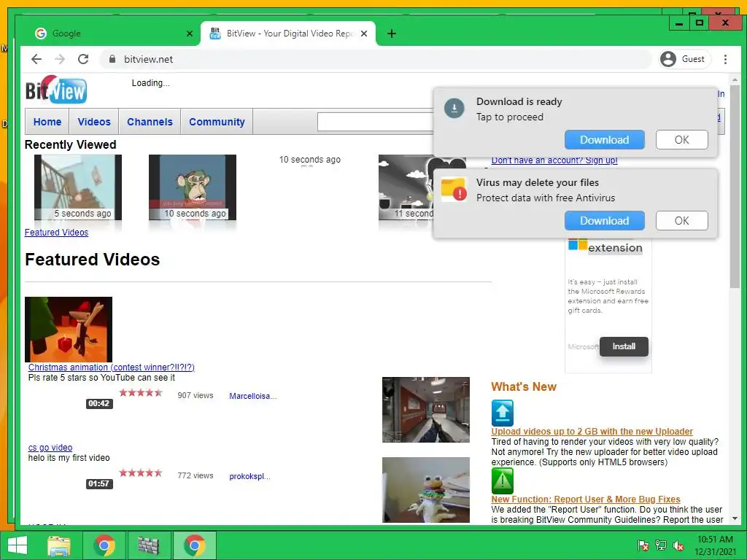747x560 pixels.
Task: Click the BitView logo
Action: click(56, 90)
